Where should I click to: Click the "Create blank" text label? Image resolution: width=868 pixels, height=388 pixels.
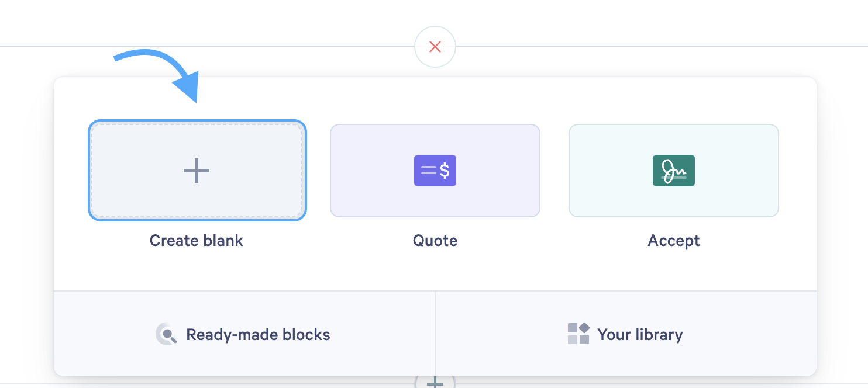(197, 240)
